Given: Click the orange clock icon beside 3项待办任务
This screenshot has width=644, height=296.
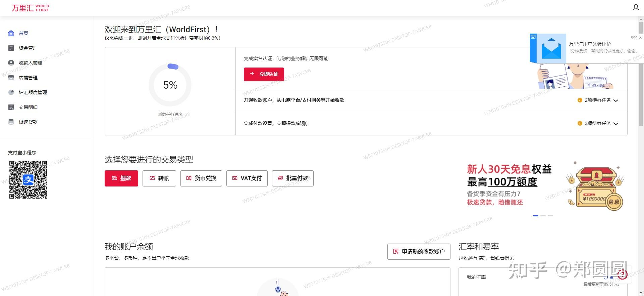Looking at the screenshot, I should coord(580,123).
